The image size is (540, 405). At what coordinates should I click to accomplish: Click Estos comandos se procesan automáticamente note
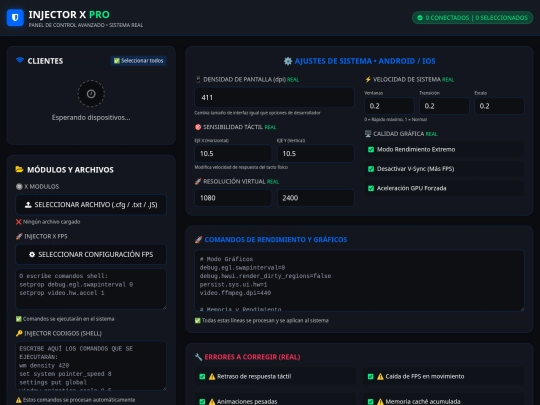(79, 400)
